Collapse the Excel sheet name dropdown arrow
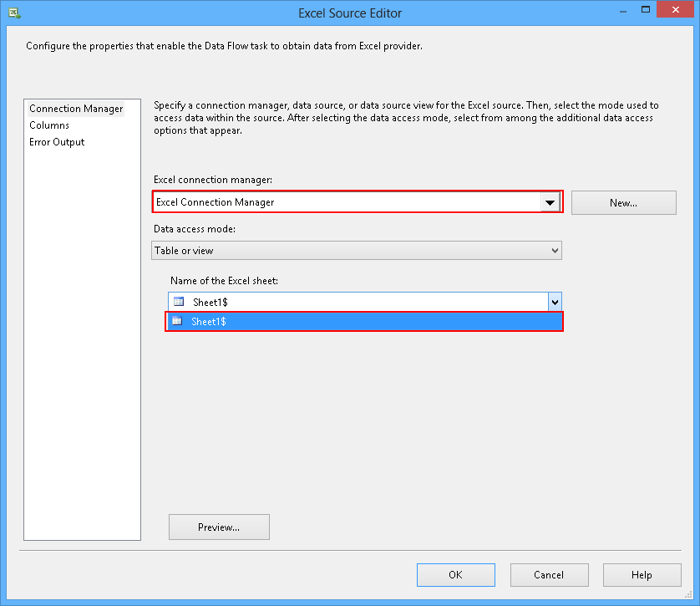Image resolution: width=700 pixels, height=606 pixels. coord(555,302)
